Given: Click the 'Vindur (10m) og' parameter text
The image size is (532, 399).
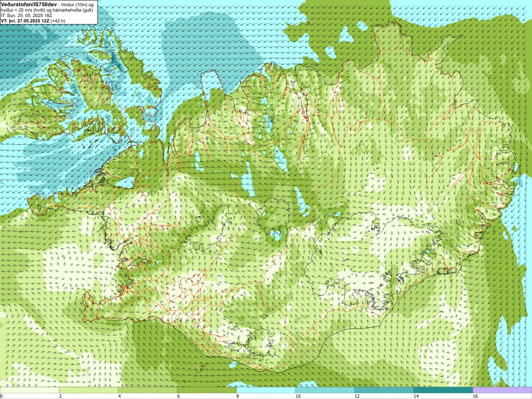Looking at the screenshot, I should 77,4.
